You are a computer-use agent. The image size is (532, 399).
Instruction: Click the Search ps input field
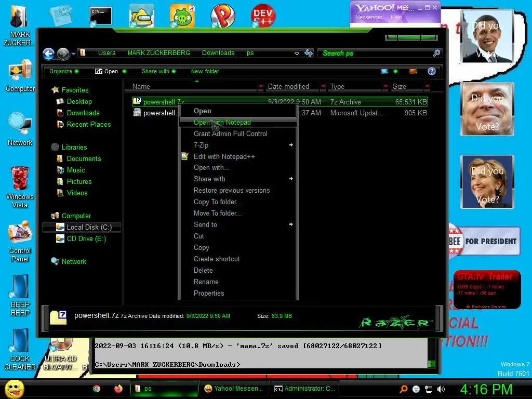375,54
